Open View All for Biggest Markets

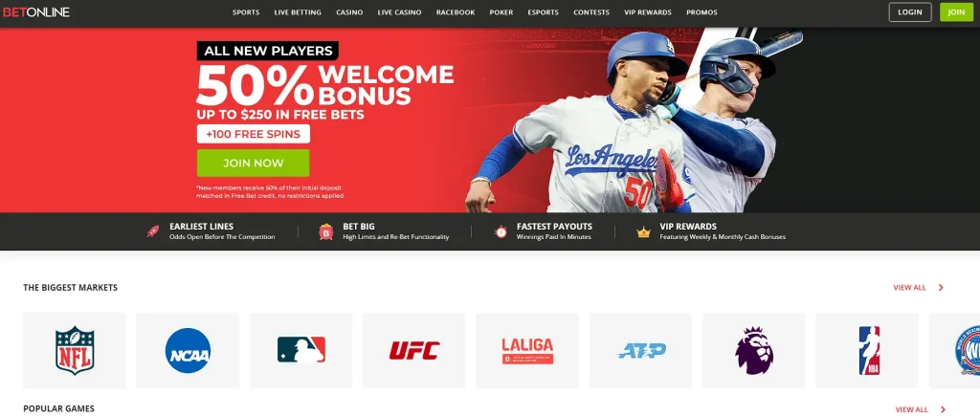tap(909, 288)
